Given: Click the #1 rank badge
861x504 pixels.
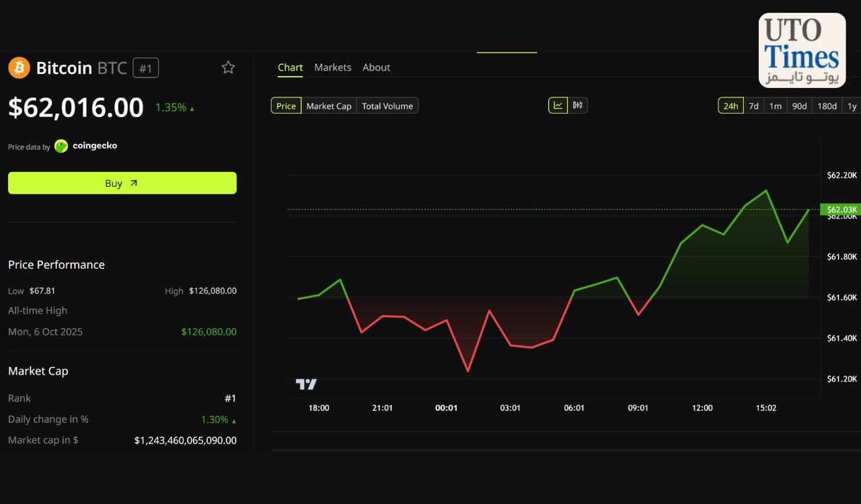Looking at the screenshot, I should (x=146, y=68).
